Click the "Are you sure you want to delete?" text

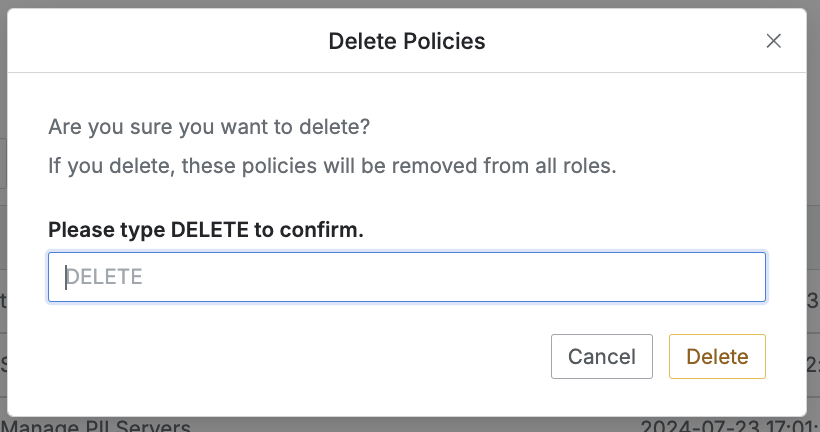(209, 128)
